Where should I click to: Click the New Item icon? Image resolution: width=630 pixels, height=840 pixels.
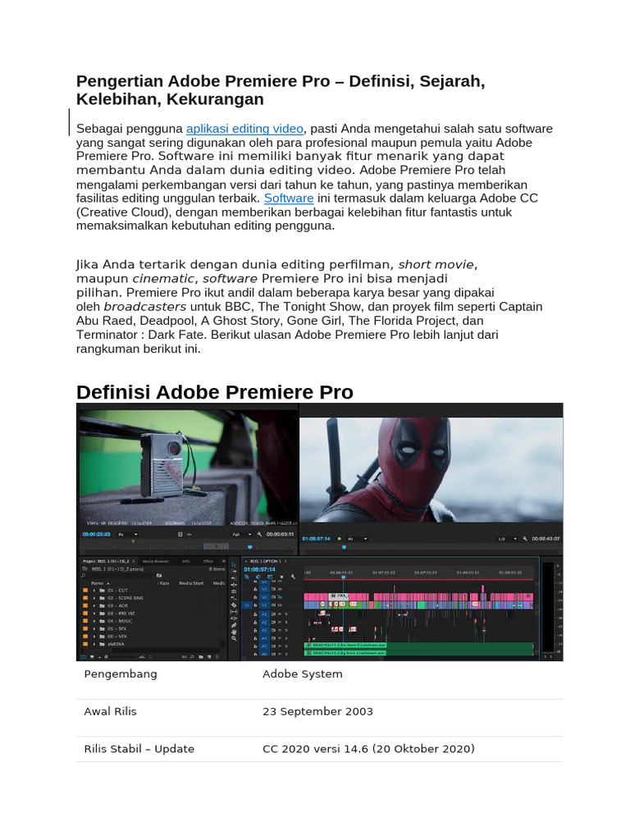(209, 657)
